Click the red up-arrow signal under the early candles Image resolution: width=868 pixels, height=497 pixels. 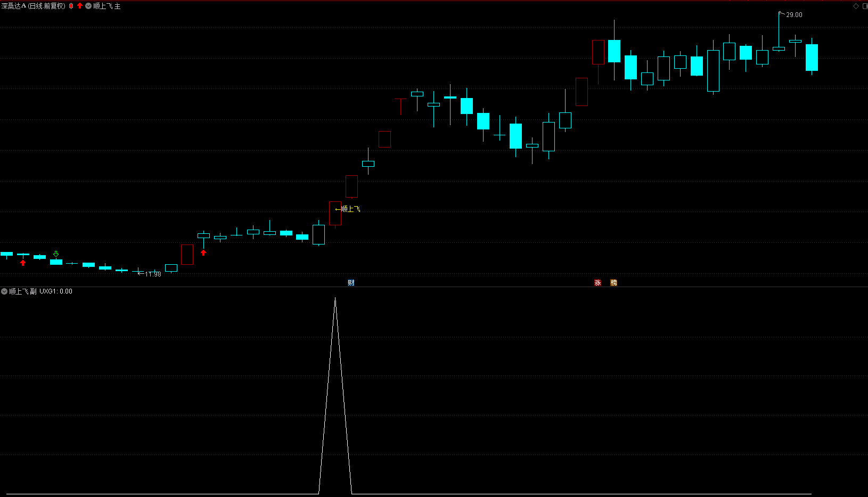click(23, 263)
